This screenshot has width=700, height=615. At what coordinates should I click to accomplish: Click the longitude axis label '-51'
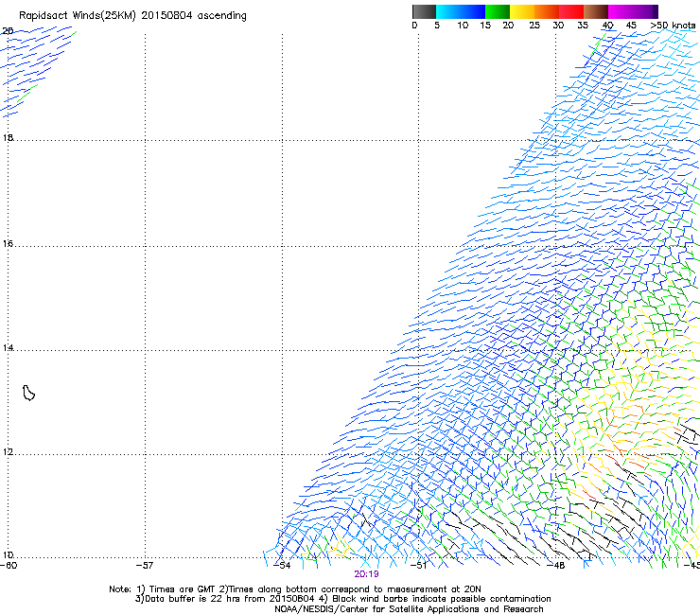pyautogui.click(x=418, y=566)
